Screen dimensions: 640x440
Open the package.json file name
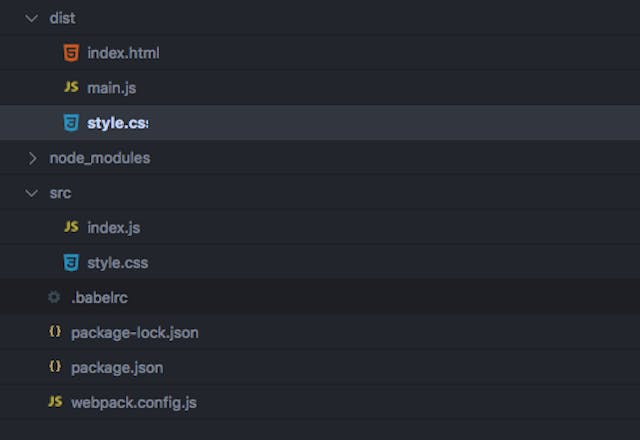point(117,367)
